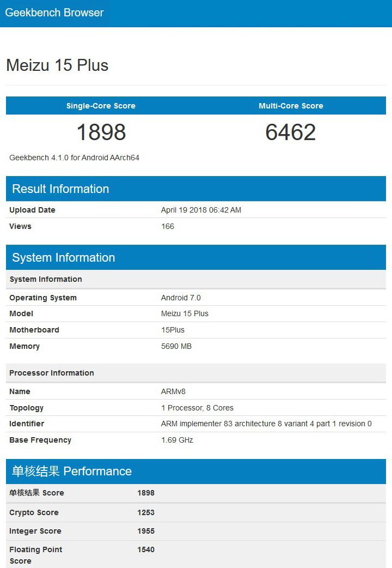This screenshot has height=568, width=392.
Task: Click the processor Name label
Action: 20,391
